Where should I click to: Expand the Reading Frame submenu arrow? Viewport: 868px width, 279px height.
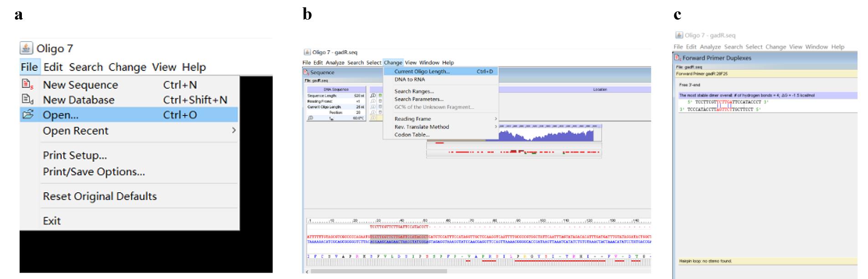coord(496,119)
